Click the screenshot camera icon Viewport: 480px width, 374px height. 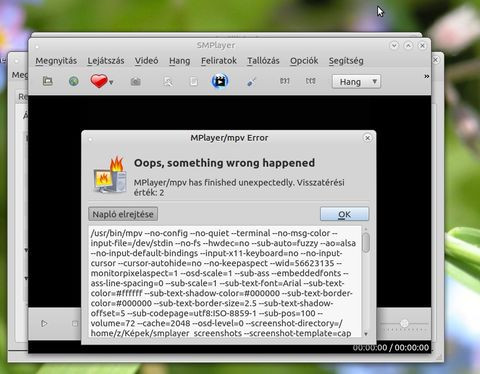click(x=135, y=81)
